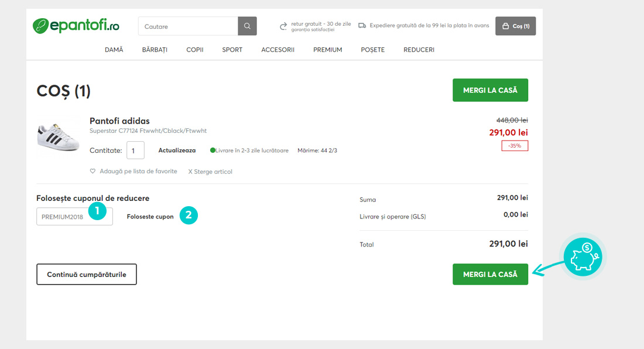Open the SPORT category
This screenshot has height=349, width=644.
(x=232, y=50)
